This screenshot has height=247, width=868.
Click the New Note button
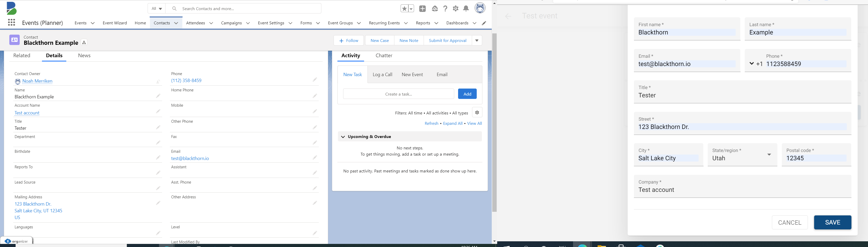tap(409, 40)
